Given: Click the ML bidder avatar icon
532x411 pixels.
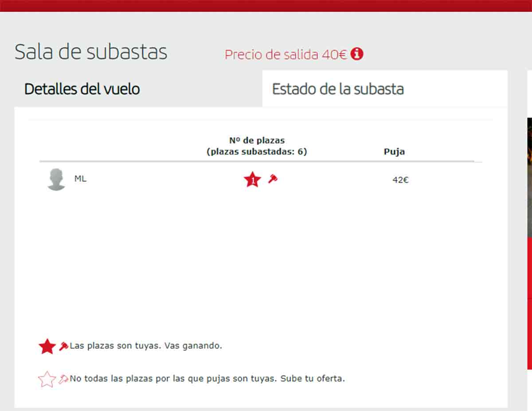Looking at the screenshot, I should 56,180.
